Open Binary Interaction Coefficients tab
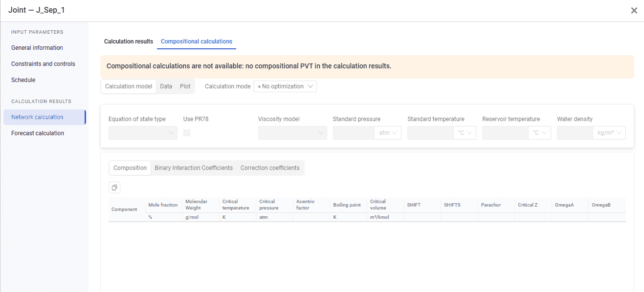The height and width of the screenshot is (292, 644). (194, 168)
